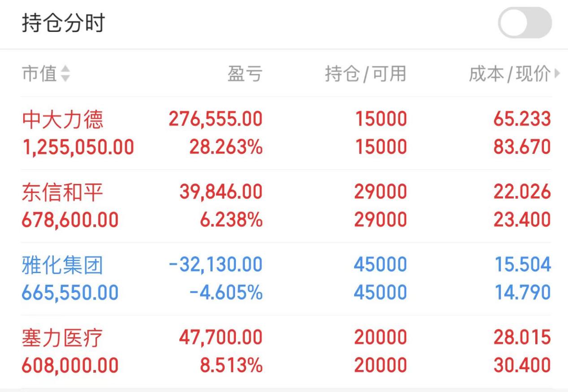This screenshot has height=392, width=568.
Task: Tap cost price 15.504
Action: tap(522, 265)
